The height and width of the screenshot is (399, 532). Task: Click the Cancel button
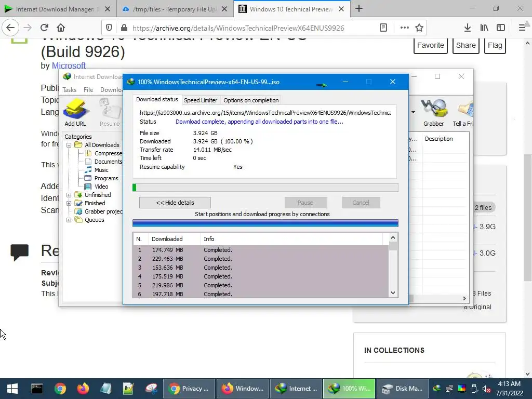[361, 203]
